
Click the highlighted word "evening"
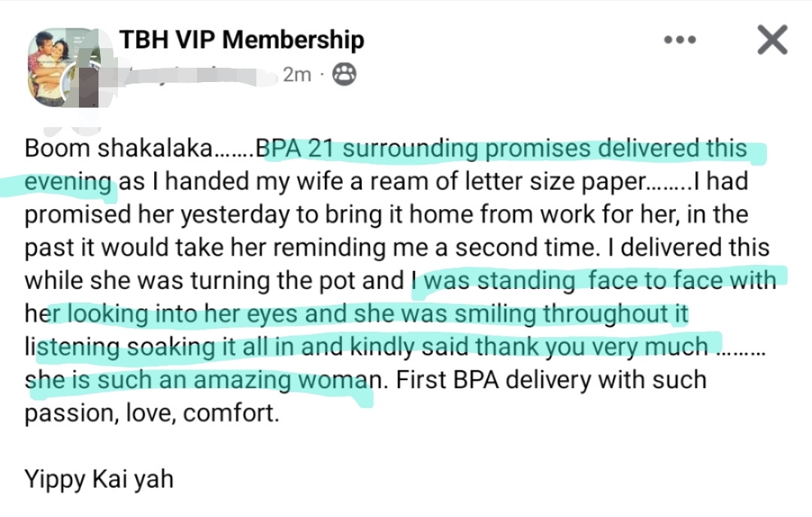[68, 181]
